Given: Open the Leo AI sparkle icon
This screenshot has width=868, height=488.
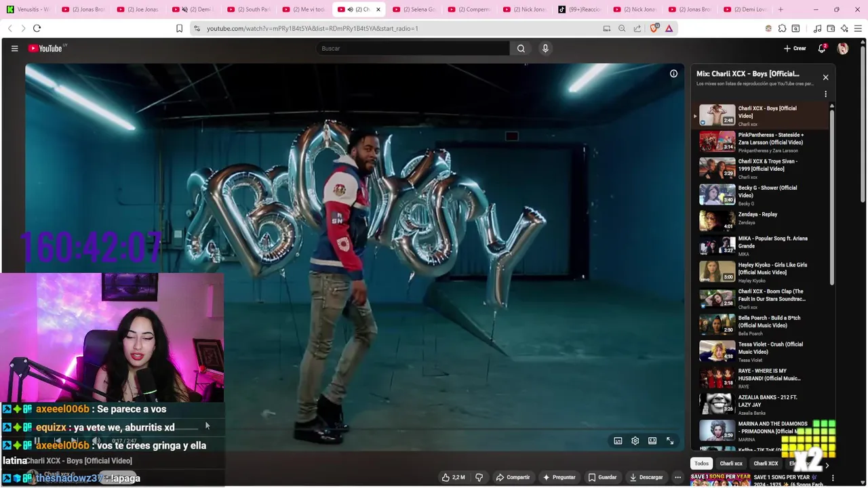Looking at the screenshot, I should click(844, 28).
